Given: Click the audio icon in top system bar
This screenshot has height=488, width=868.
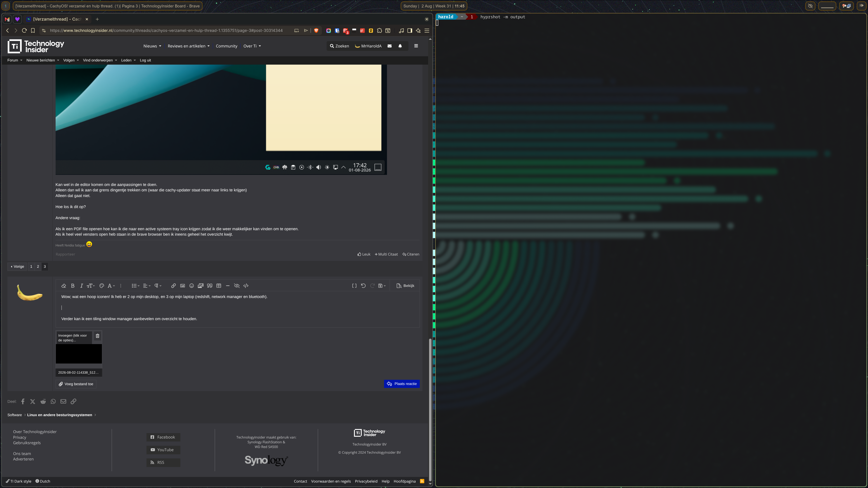Looking at the screenshot, I should [862, 6].
